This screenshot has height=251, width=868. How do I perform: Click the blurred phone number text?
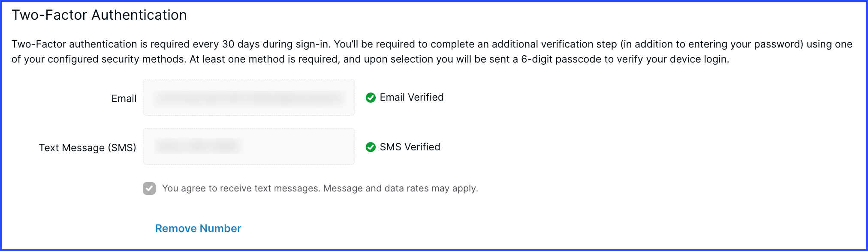(x=199, y=146)
